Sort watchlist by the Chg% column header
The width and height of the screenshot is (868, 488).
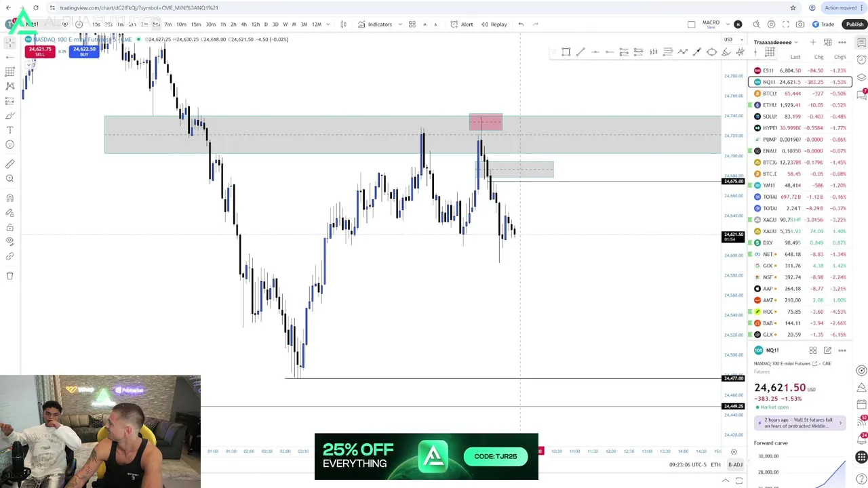tap(840, 57)
